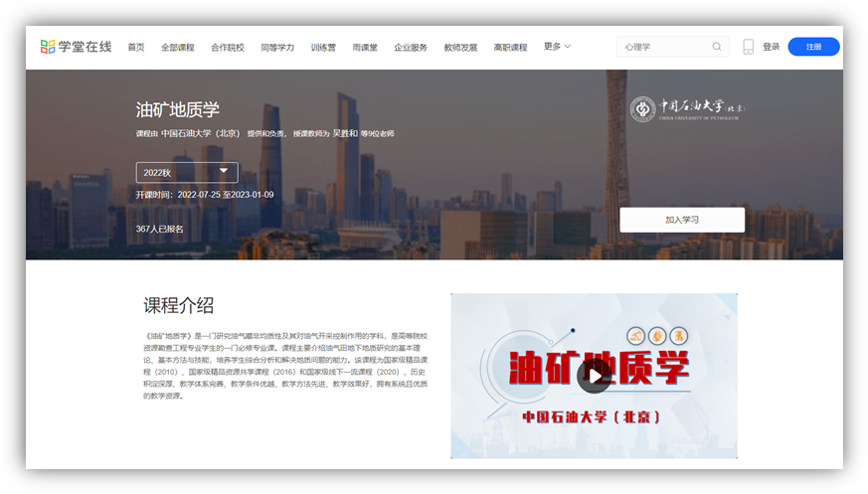Image resolution: width=868 pixels, height=494 pixels.
Task: Navigate to 训练营
Action: coord(323,47)
